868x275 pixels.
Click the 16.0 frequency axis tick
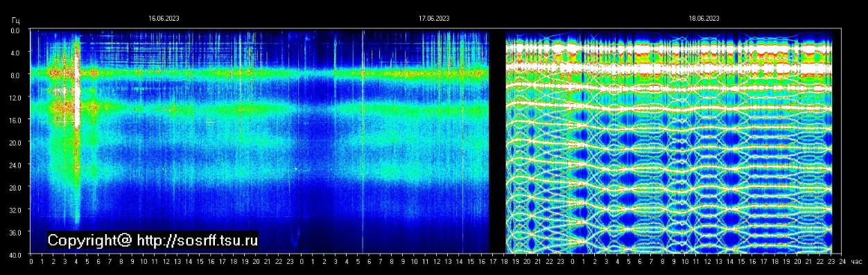point(15,120)
